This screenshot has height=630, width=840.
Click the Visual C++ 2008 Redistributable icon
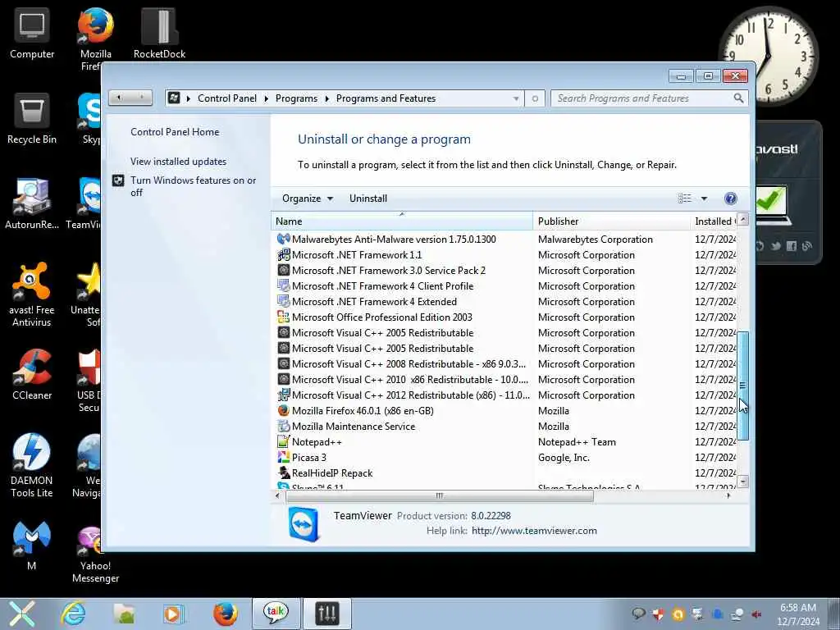[283, 363]
